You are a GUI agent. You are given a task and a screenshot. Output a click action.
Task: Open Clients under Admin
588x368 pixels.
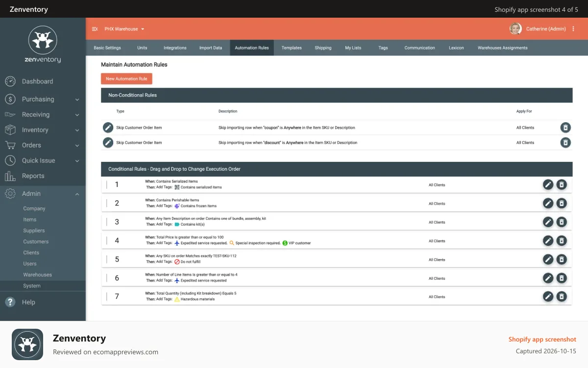click(31, 253)
